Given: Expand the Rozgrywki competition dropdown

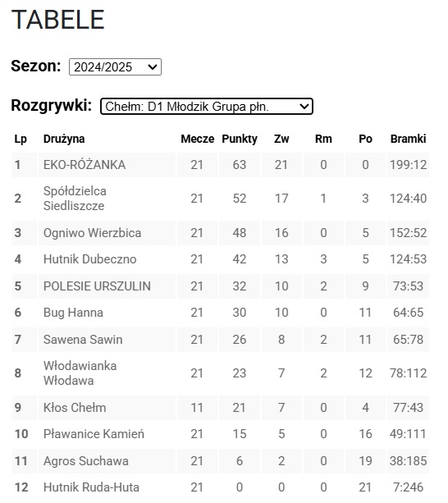Looking at the screenshot, I should pos(207,106).
